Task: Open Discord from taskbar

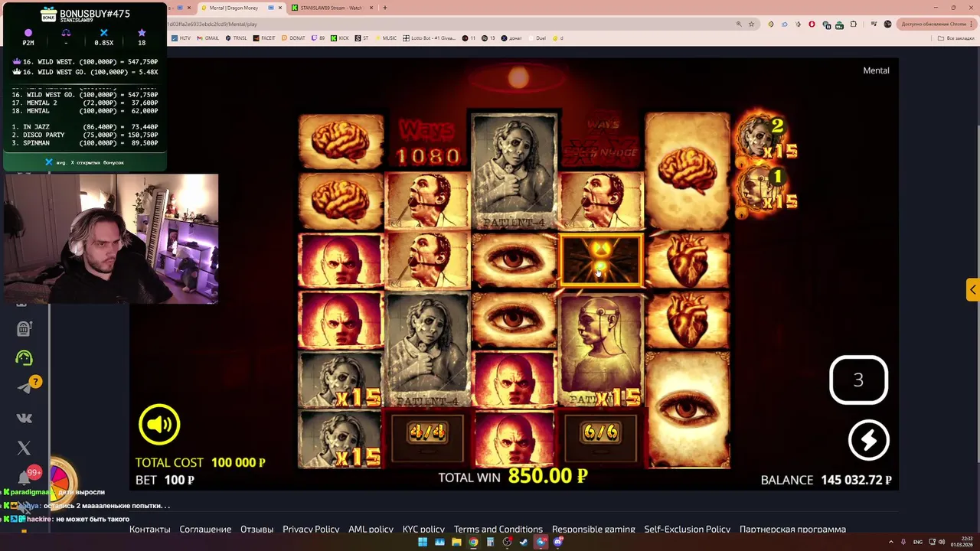Action: 558,542
